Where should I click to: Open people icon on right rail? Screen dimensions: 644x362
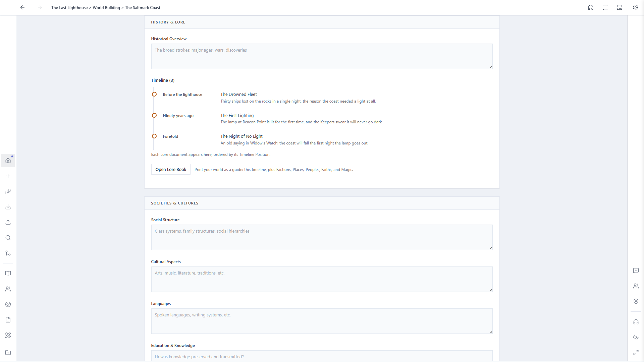pyautogui.click(x=636, y=286)
